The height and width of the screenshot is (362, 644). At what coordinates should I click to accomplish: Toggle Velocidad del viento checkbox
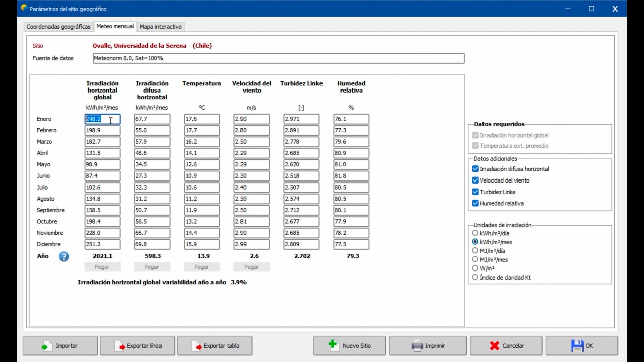click(x=475, y=180)
